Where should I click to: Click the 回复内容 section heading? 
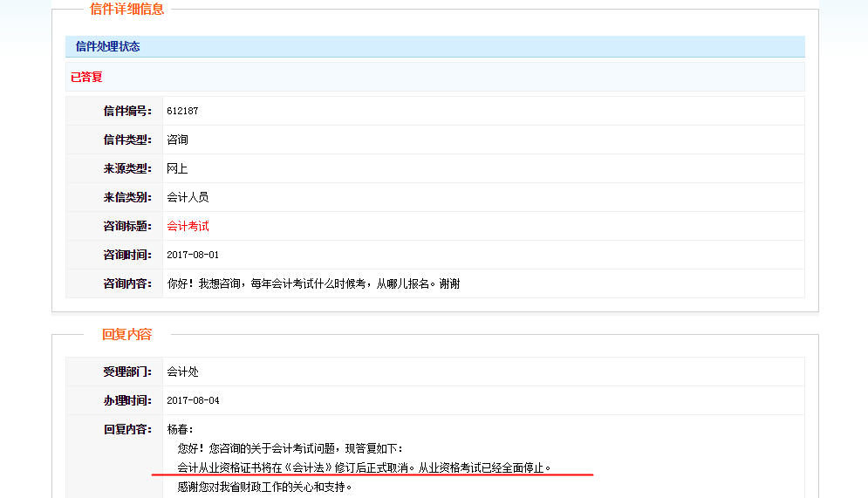pyautogui.click(x=126, y=334)
